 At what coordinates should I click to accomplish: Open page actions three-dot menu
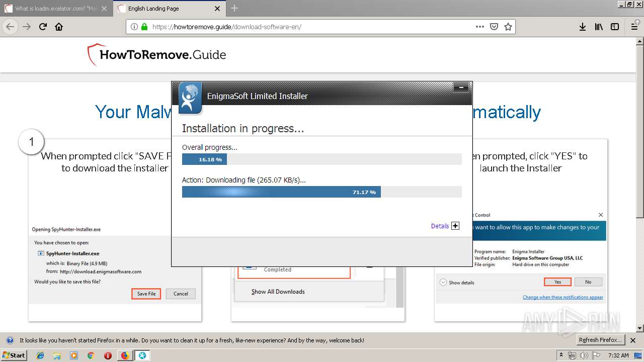(480, 27)
